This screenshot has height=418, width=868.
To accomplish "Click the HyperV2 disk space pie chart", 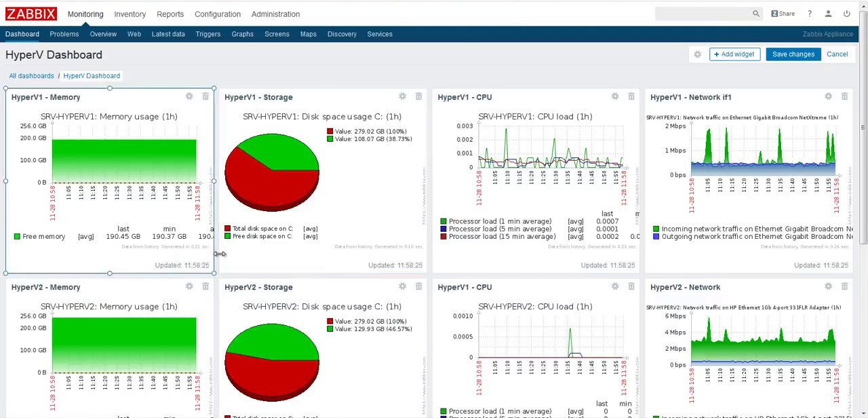I will click(x=271, y=361).
